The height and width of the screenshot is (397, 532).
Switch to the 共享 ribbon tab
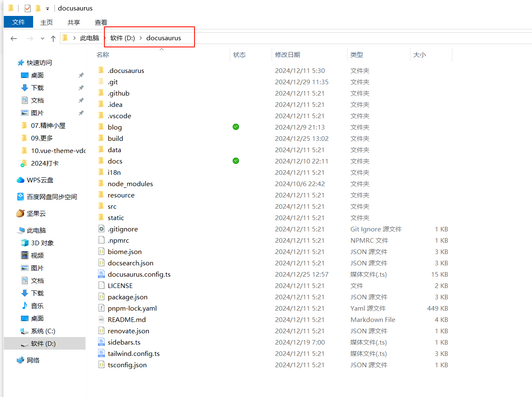click(x=74, y=22)
